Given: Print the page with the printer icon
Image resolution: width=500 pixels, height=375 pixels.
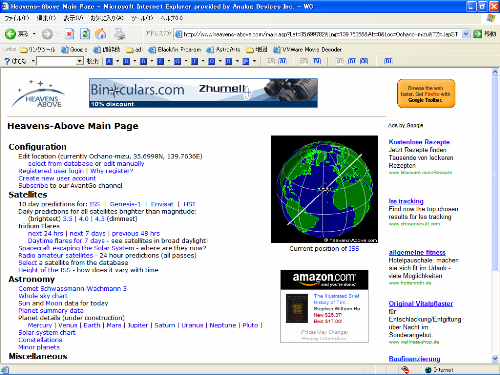Looking at the screenshot, I should 119,34.
